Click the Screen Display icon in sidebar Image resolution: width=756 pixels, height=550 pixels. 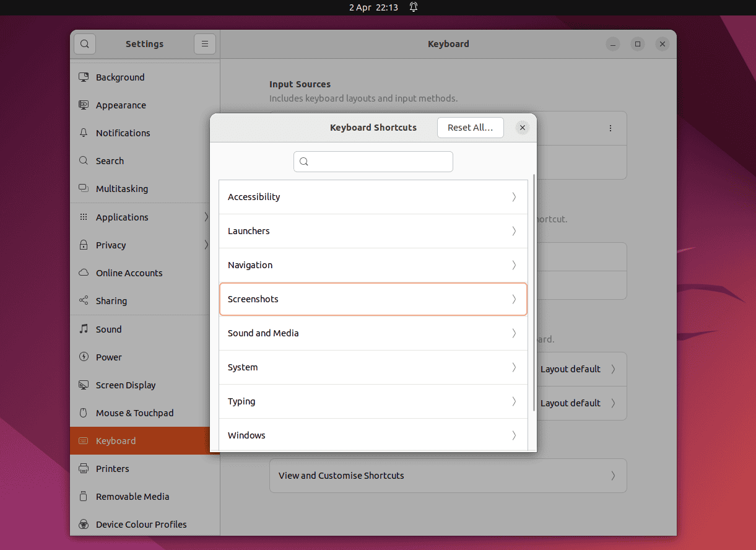tap(84, 385)
